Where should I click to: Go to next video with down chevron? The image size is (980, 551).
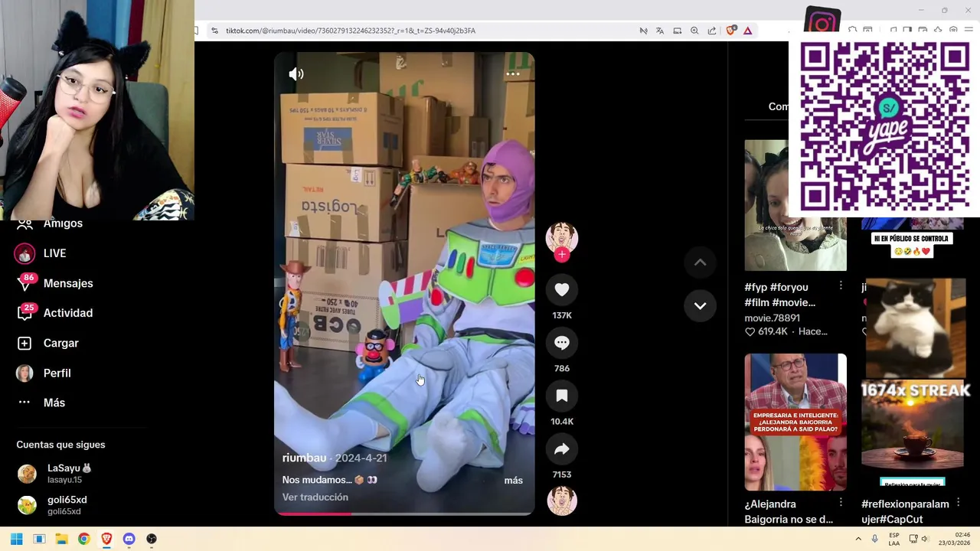coord(700,305)
